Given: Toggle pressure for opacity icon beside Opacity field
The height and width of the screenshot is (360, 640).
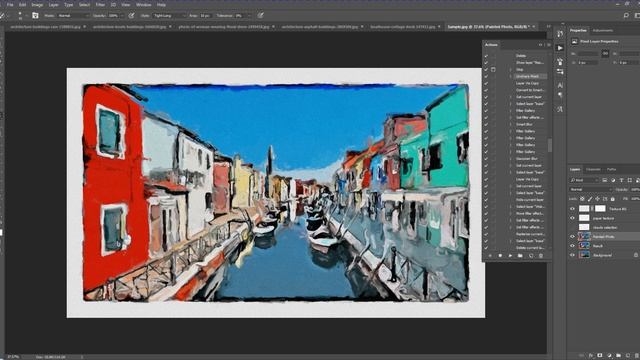Looking at the screenshot, I should tap(131, 16).
